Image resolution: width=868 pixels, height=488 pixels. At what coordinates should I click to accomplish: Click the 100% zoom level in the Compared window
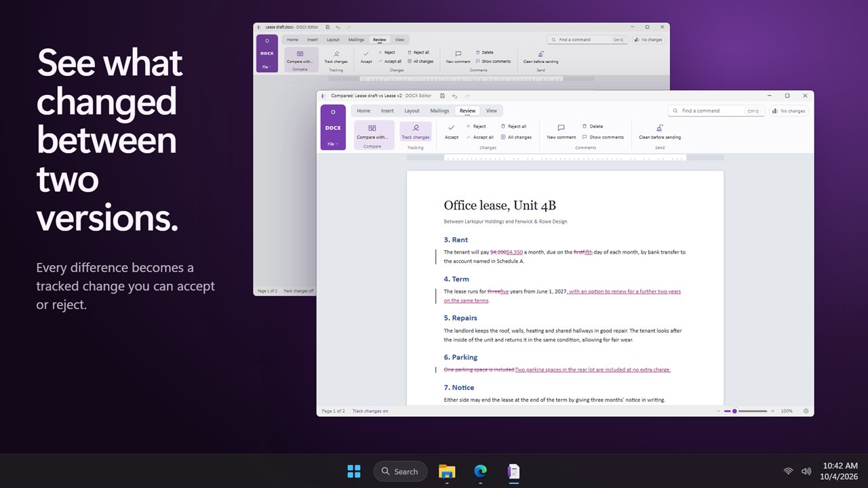pos(787,411)
